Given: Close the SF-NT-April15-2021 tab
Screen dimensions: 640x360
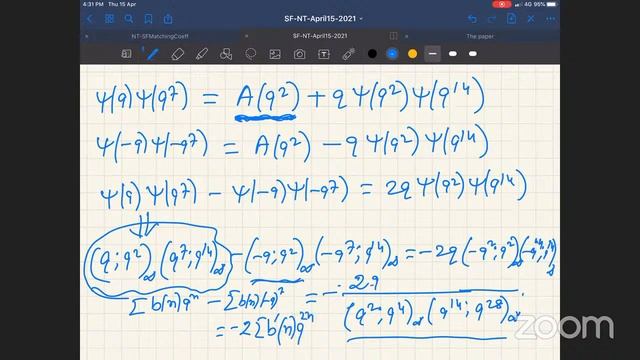Looking at the screenshot, I should (247, 36).
